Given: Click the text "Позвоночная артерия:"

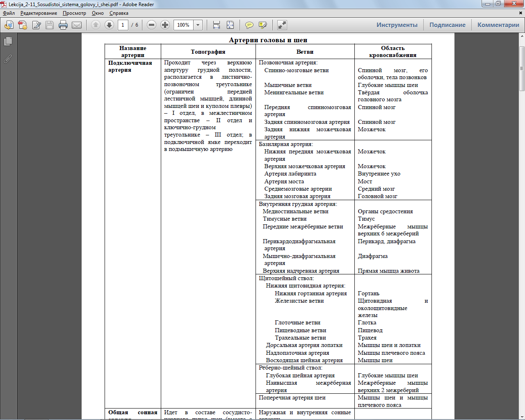Looking at the screenshot, I should pos(288,63).
